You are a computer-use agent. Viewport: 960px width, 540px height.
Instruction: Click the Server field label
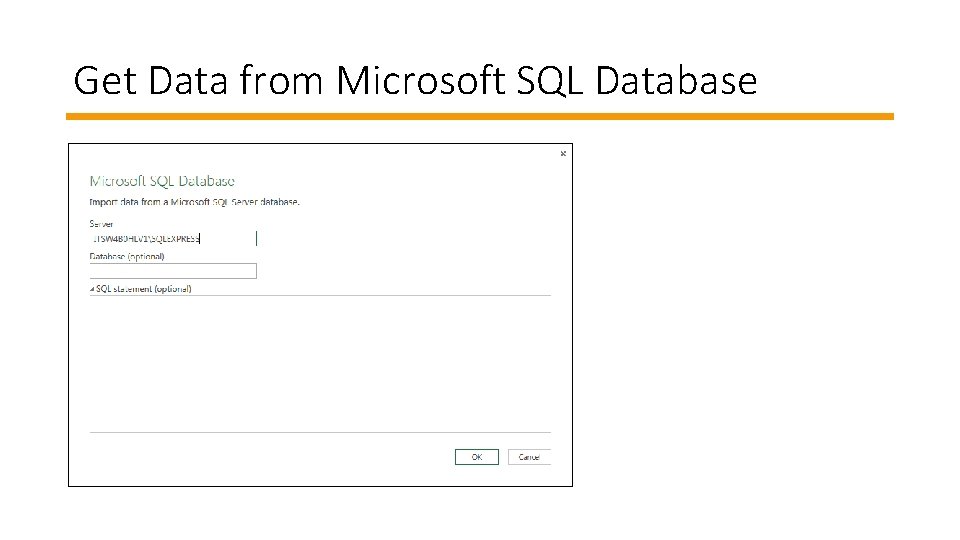click(102, 224)
